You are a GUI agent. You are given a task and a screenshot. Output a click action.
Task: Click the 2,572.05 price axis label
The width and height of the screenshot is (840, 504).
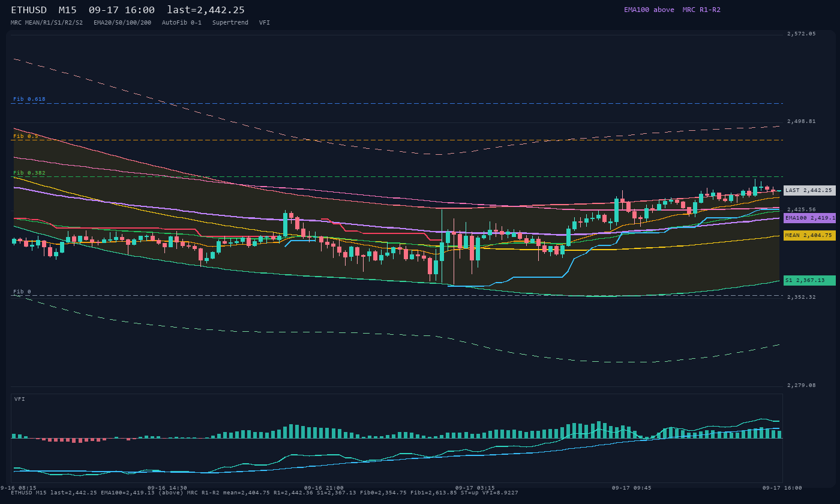(x=802, y=34)
